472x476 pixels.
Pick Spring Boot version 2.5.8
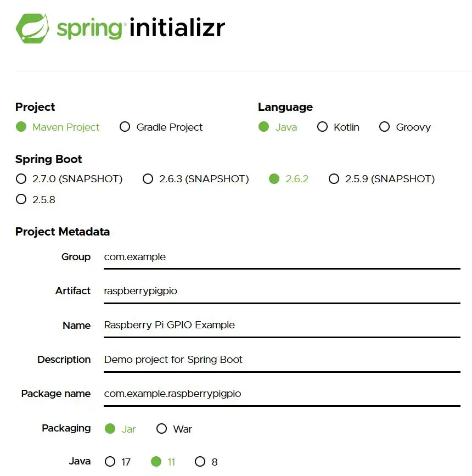(x=21, y=199)
